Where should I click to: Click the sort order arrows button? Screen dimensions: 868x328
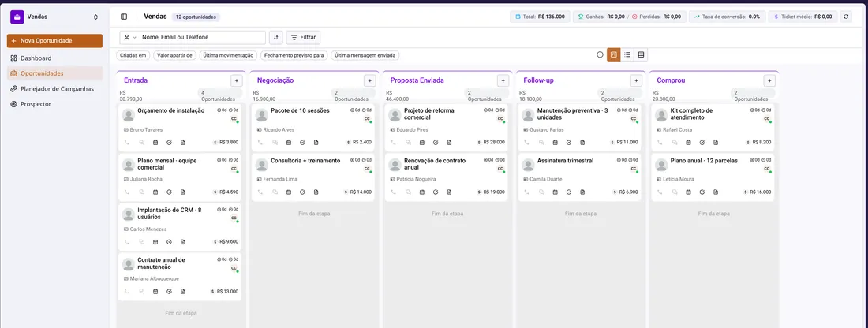pyautogui.click(x=275, y=38)
